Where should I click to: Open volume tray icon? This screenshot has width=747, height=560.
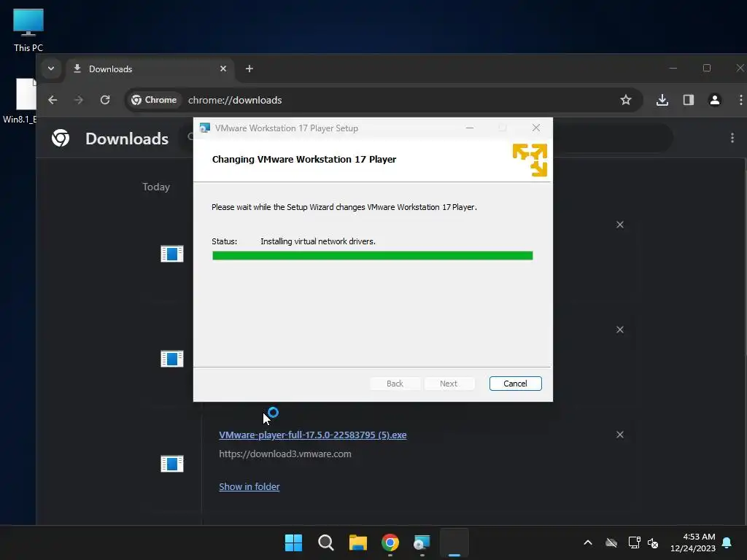(x=653, y=542)
